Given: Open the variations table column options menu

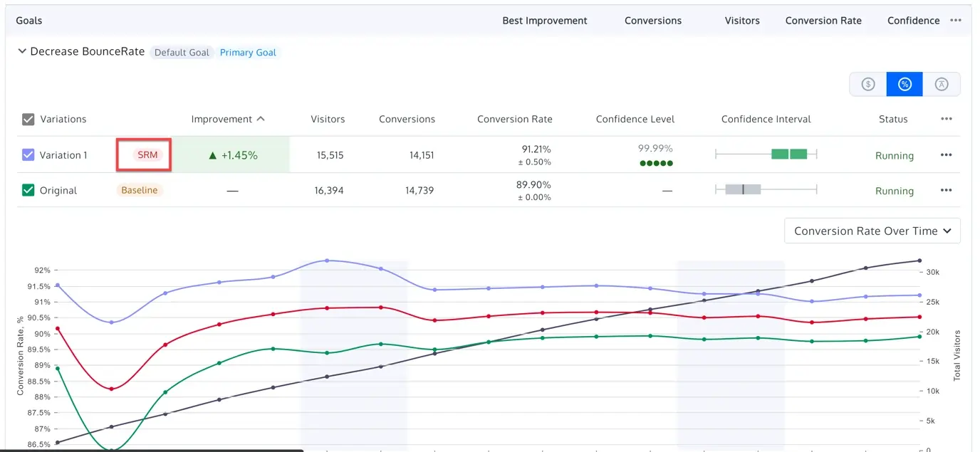Looking at the screenshot, I should (946, 119).
